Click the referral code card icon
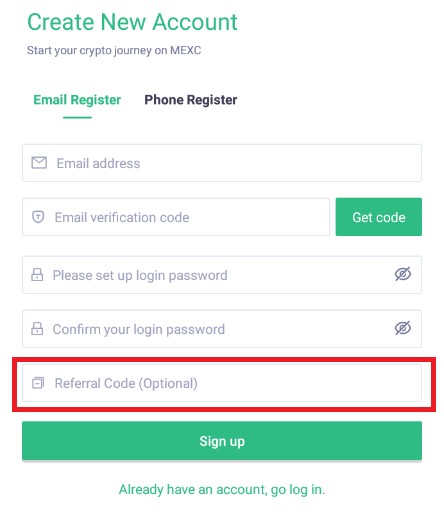Viewport: 444px width, 514px height. pos(38,383)
